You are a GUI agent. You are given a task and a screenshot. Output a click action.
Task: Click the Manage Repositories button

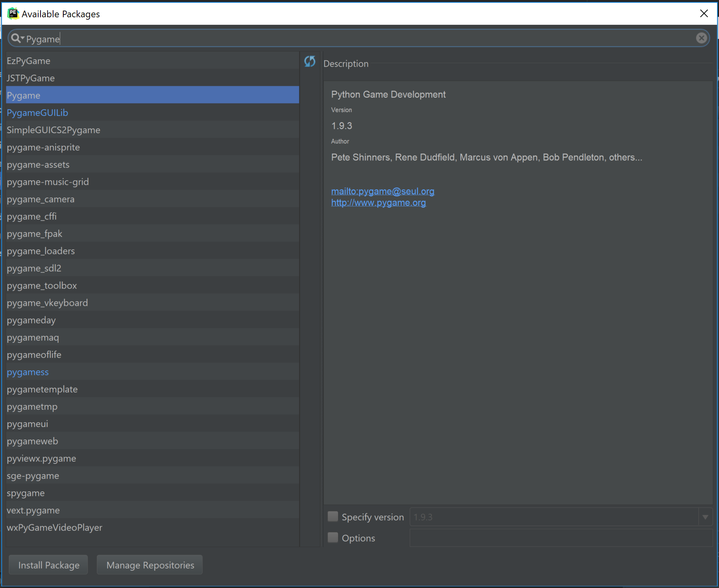(150, 565)
